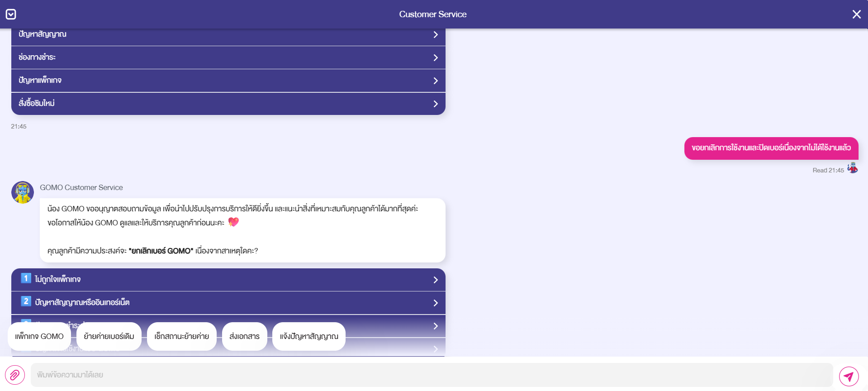
Task: Click the heart emoji in bot message
Action: (x=233, y=222)
